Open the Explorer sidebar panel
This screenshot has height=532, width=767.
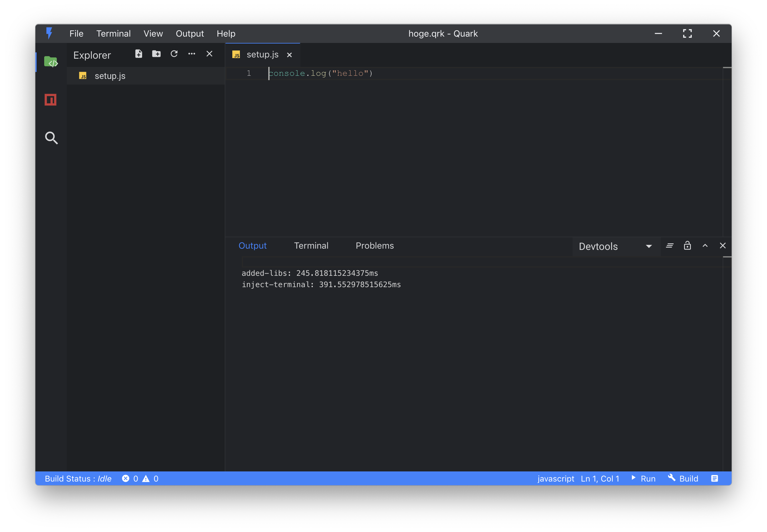click(51, 61)
